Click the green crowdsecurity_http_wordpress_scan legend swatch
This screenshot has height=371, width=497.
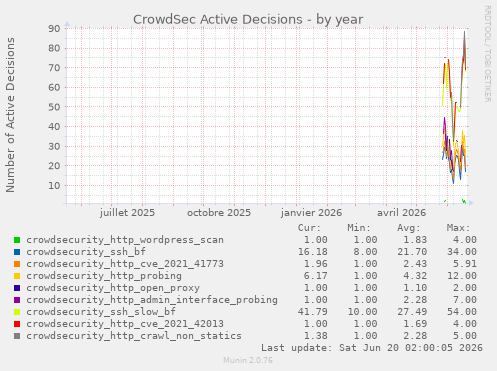point(17,240)
